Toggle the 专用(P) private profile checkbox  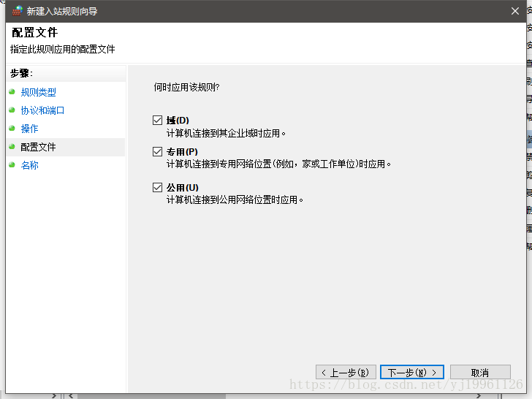pos(157,151)
